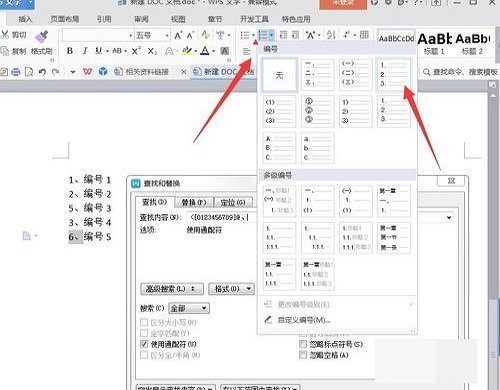500x390 pixels.
Task: Click the 查找命令 search box
Action: point(461,72)
